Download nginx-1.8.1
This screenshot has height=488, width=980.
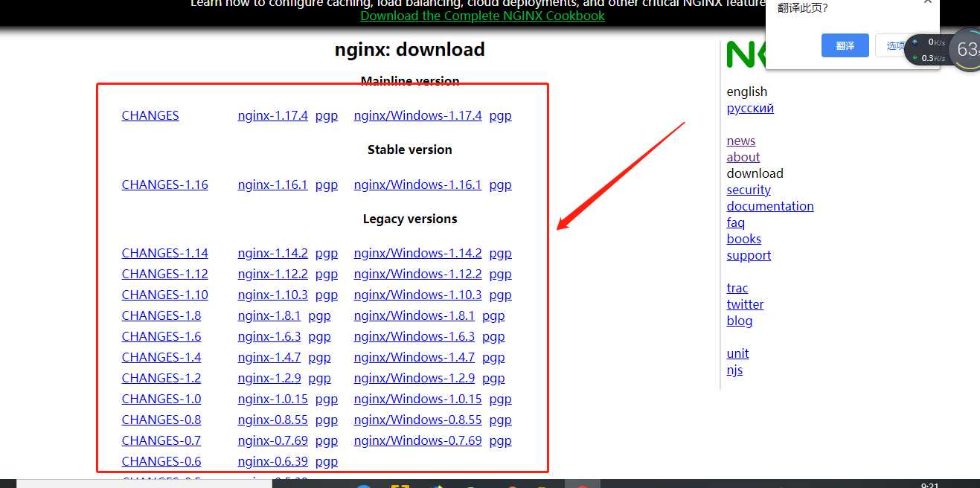click(x=269, y=315)
